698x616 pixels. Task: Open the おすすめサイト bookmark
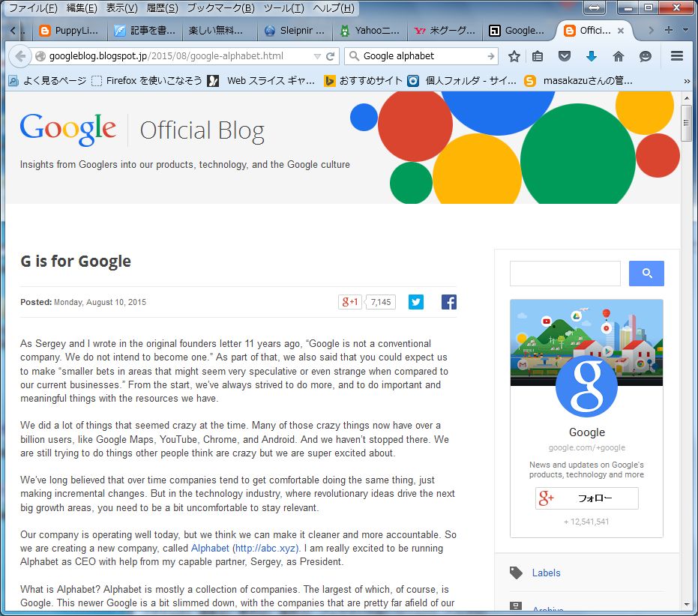(363, 81)
